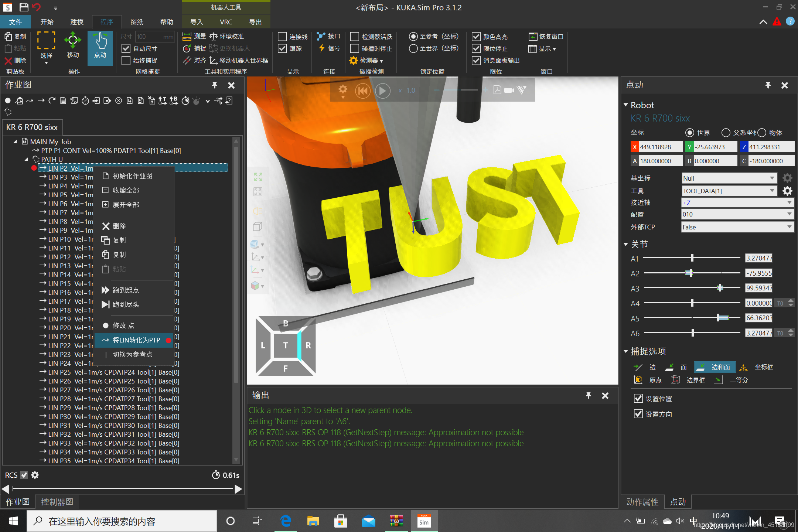Viewport: 798px width, 532px height.
Task: Toggle 连接线 checkbox in display panel
Action: click(x=283, y=37)
